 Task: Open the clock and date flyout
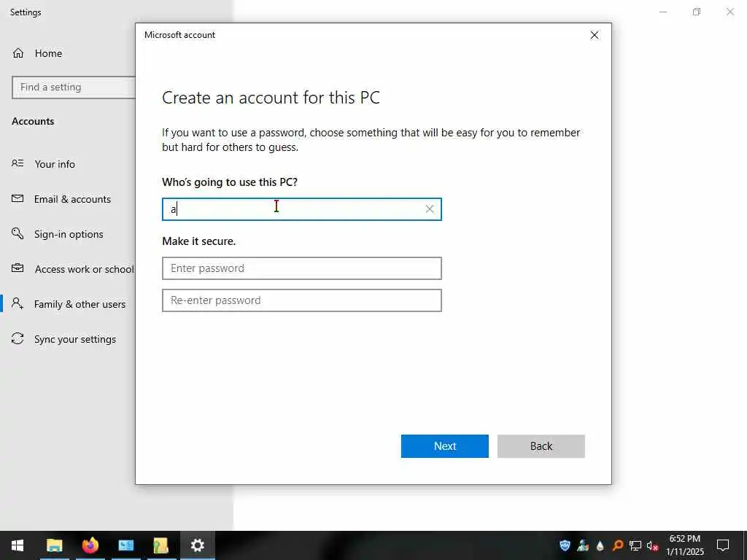pos(684,545)
